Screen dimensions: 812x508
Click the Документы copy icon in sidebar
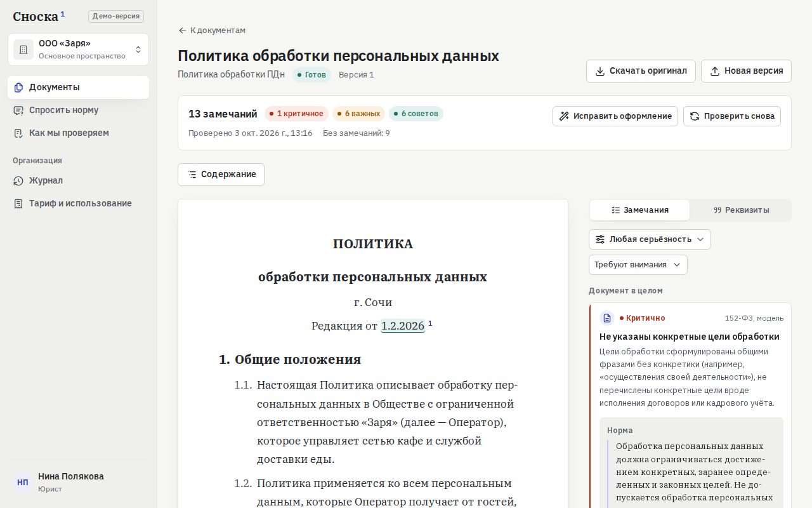point(18,88)
